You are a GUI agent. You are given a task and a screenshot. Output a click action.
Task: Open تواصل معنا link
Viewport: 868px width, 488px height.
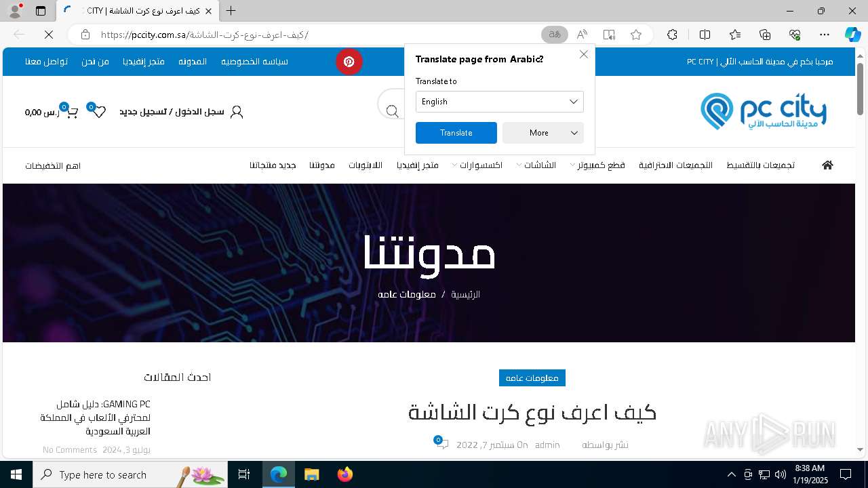point(46,62)
